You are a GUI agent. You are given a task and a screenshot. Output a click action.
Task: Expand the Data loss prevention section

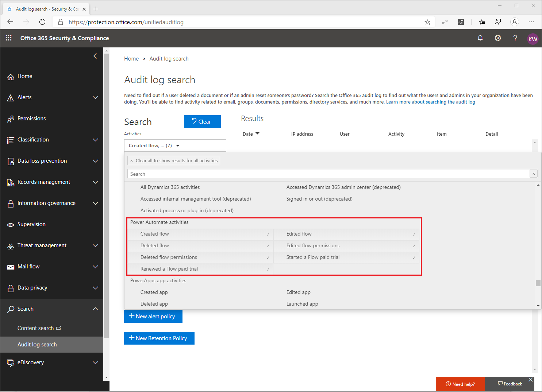point(95,161)
